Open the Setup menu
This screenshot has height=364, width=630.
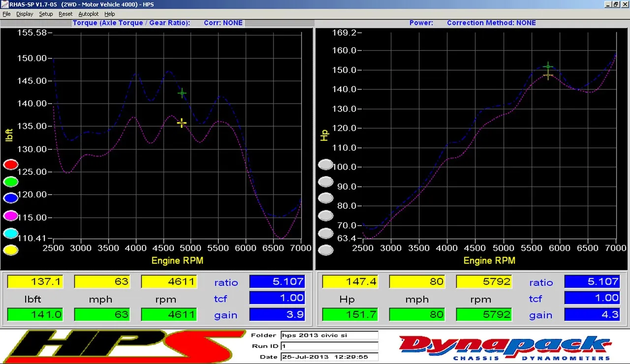pyautogui.click(x=46, y=14)
